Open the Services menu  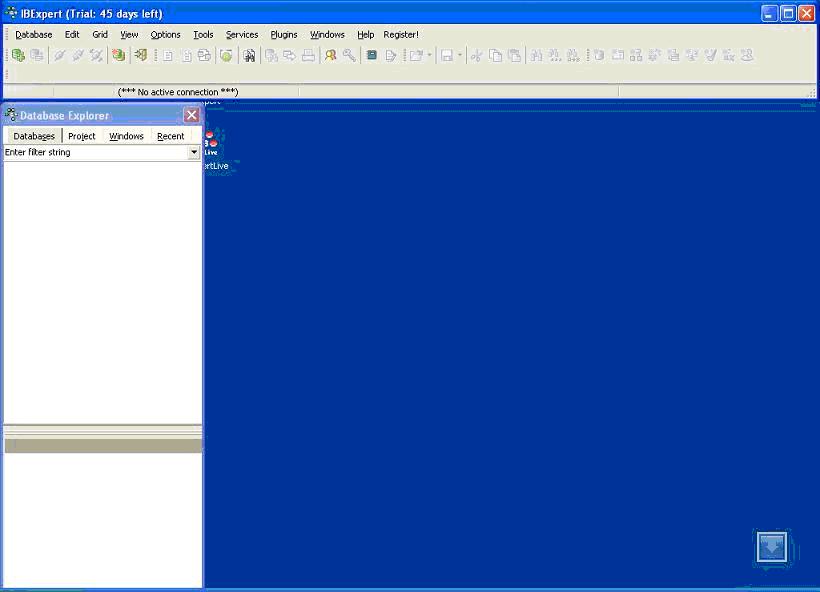point(242,34)
